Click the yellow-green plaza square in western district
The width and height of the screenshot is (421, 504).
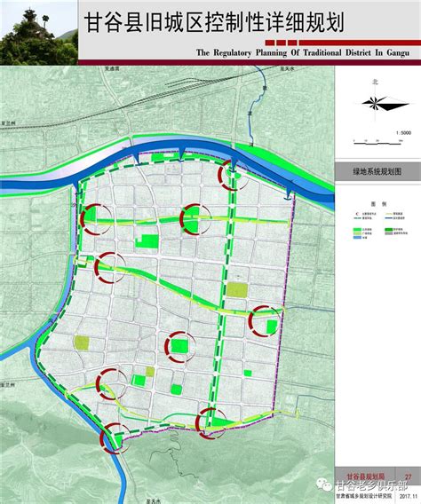coord(82,343)
